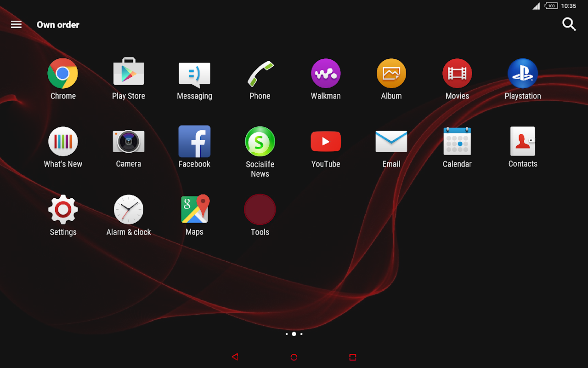The image size is (588, 368).
Task: Open Contacts
Action: (523, 141)
